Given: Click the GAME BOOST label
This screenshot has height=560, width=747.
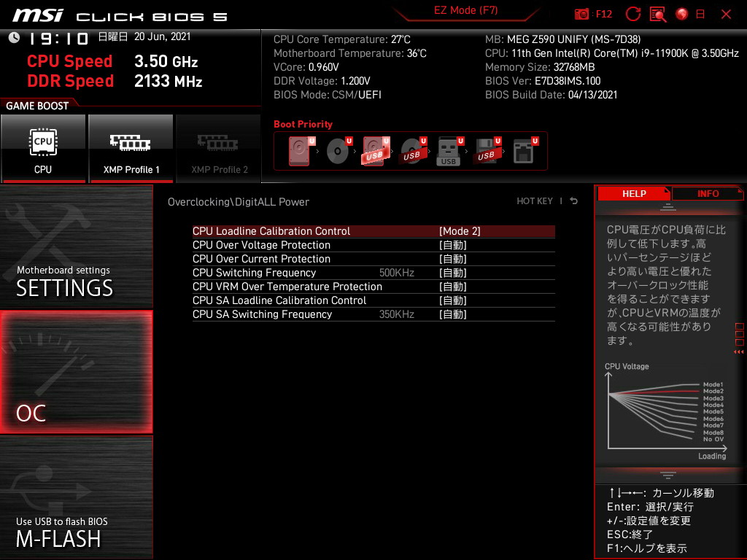Looking at the screenshot, I should point(37,106).
